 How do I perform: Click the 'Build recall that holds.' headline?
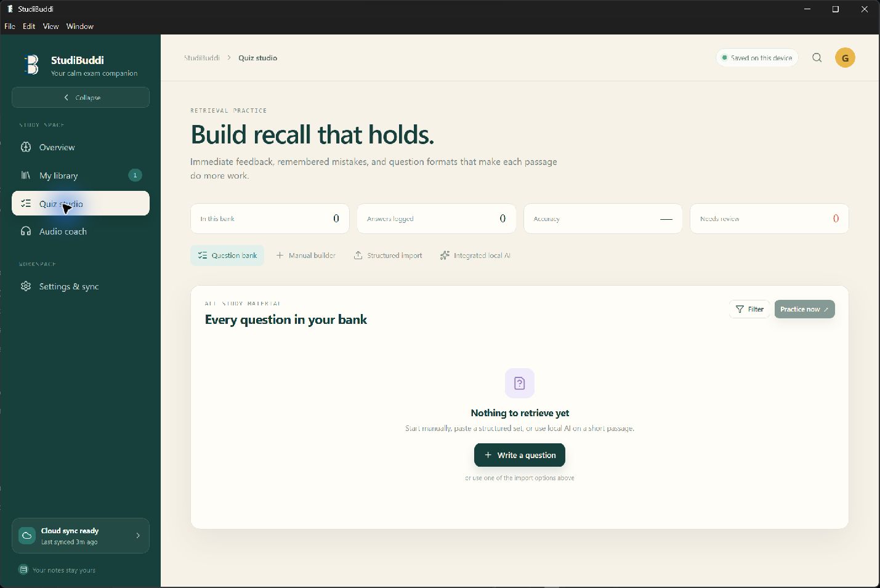coord(312,135)
